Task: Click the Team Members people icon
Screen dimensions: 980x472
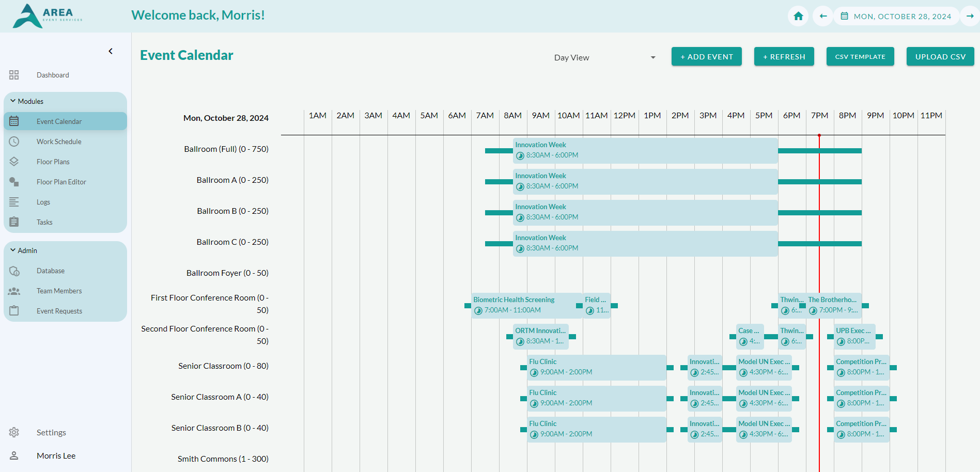Action: (x=14, y=291)
